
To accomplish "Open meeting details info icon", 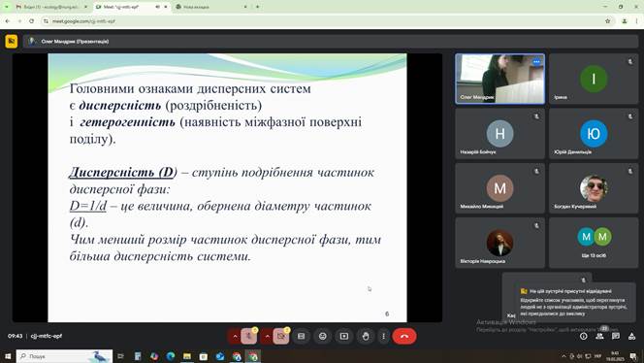I will (x=583, y=336).
